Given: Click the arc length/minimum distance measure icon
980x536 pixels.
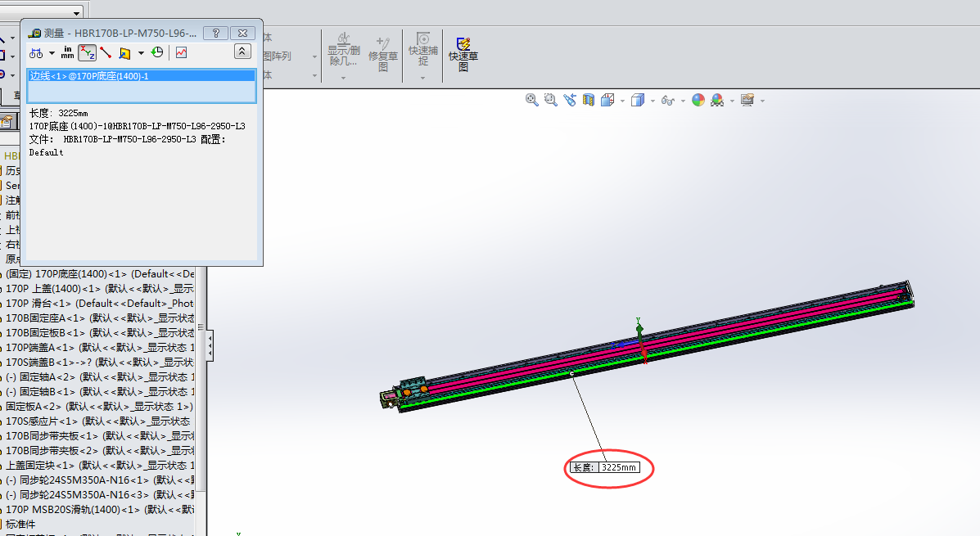Looking at the screenshot, I should point(36,53).
